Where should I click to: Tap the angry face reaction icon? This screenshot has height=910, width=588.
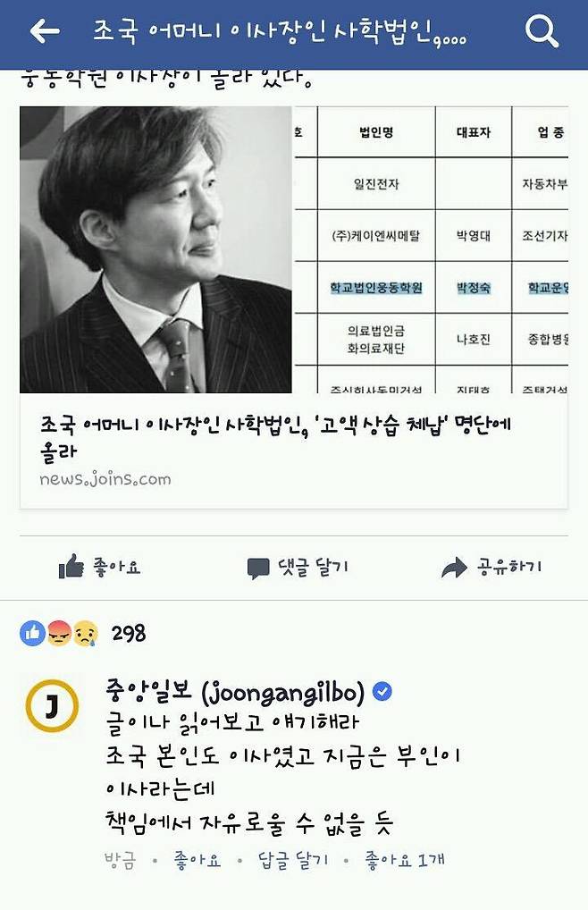[59, 633]
